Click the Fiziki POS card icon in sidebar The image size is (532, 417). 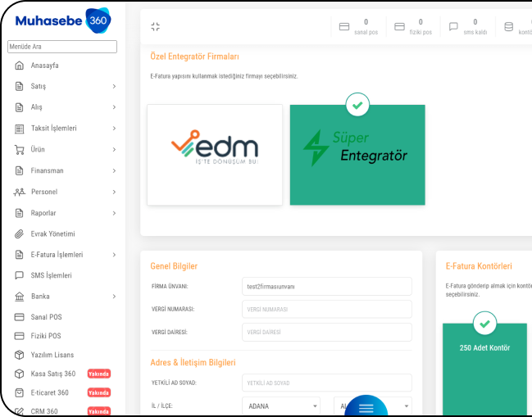pos(20,336)
